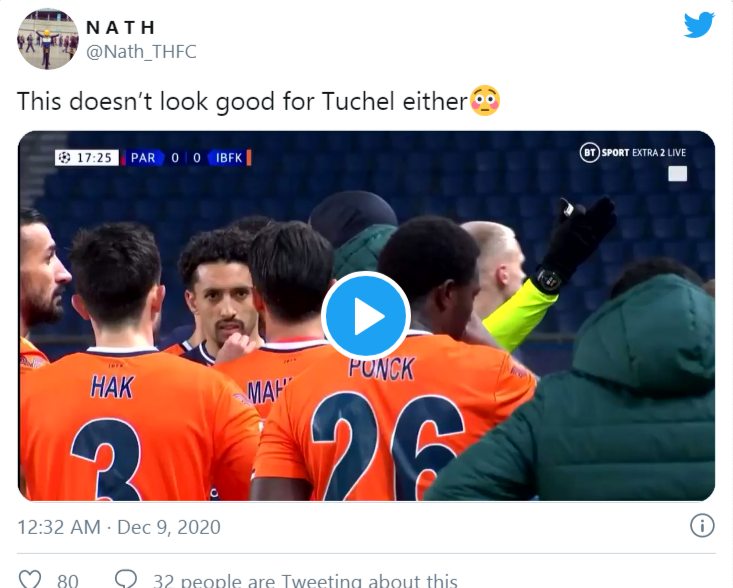733x588 pixels.
Task: Click the reply speech bubble icon
Action: click(x=126, y=579)
